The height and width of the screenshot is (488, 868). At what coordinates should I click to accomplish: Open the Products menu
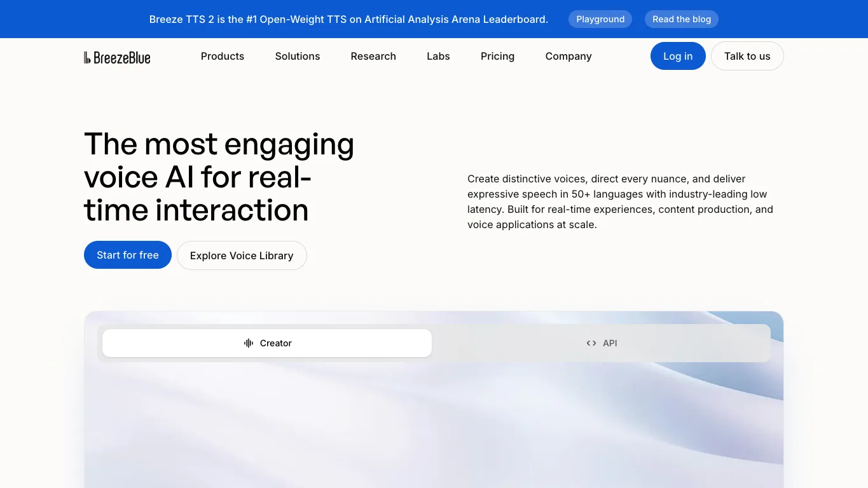pyautogui.click(x=223, y=56)
